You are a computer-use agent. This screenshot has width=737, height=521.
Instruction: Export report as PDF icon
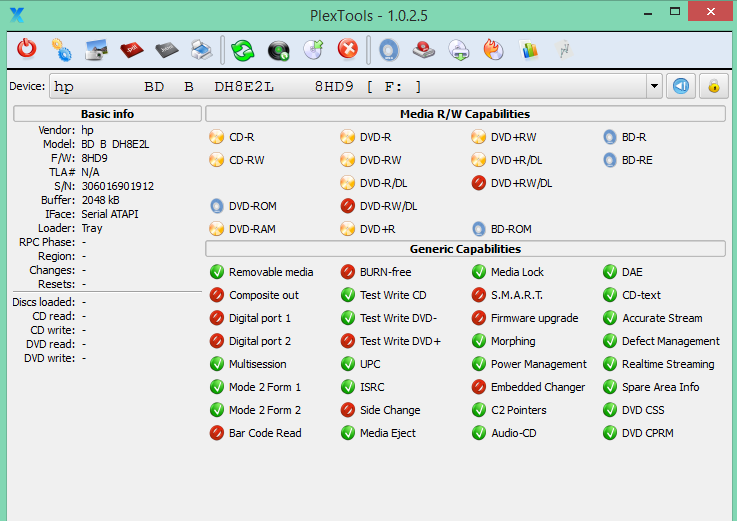point(132,50)
